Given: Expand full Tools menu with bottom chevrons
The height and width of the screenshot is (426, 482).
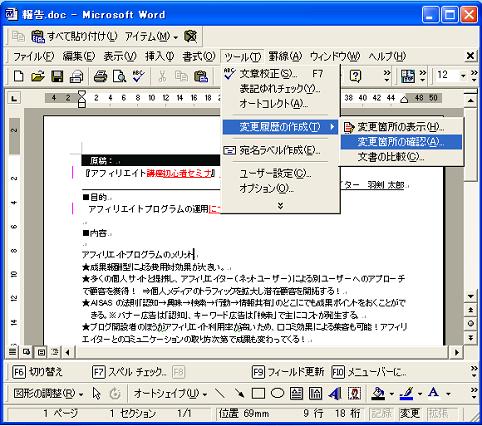Looking at the screenshot, I should (x=281, y=206).
